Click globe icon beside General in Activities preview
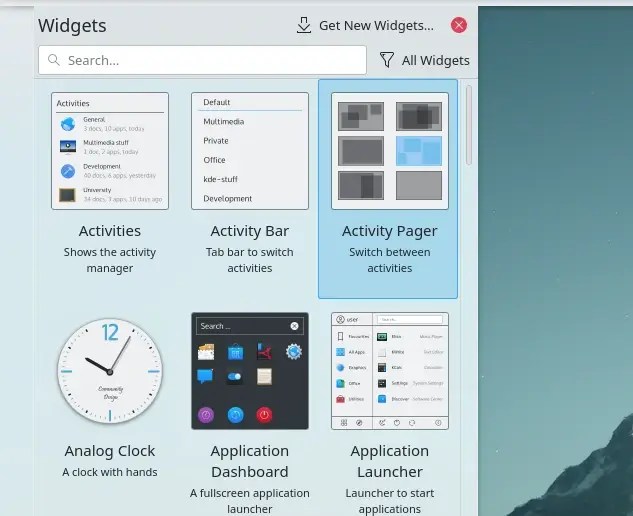The height and width of the screenshot is (516, 633). 68,124
